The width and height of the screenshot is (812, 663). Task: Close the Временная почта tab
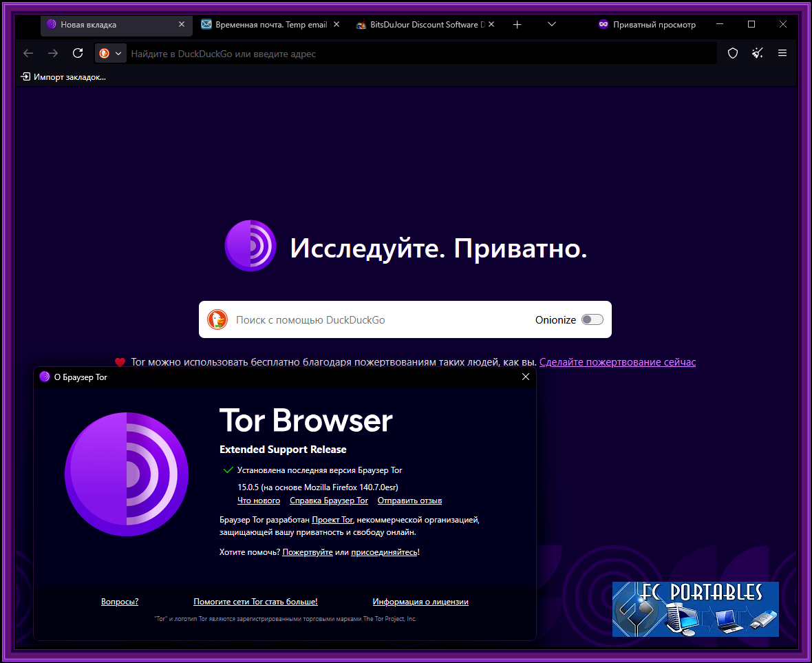coord(336,24)
